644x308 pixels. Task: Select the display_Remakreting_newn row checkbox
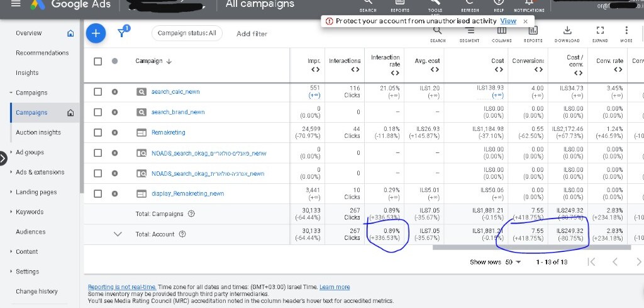[x=97, y=193]
